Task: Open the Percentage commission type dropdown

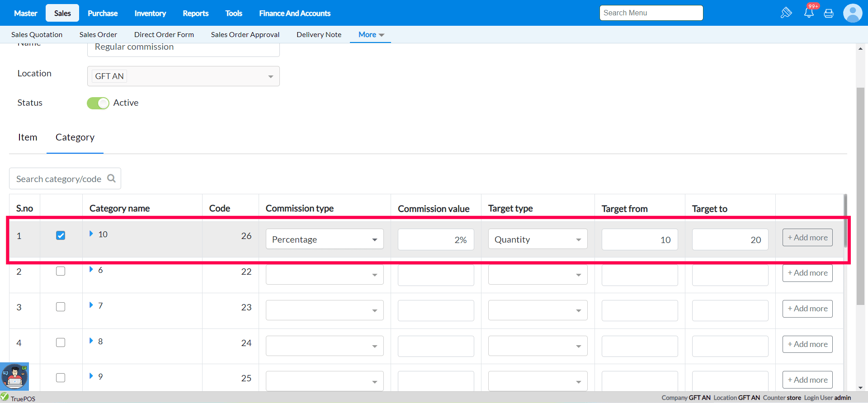Action: click(x=325, y=239)
